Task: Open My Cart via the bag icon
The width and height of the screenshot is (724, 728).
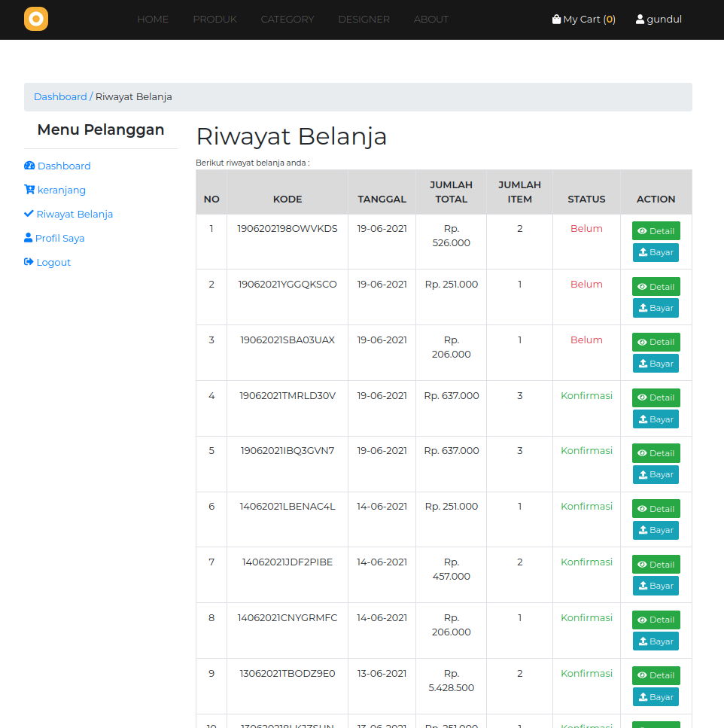Action: pos(555,19)
